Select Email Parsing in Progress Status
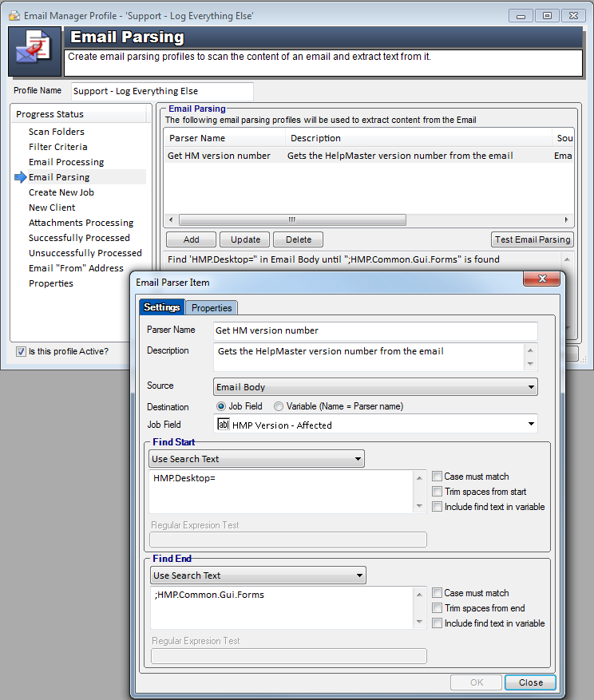Viewport: 594px width, 700px height. pyautogui.click(x=59, y=177)
